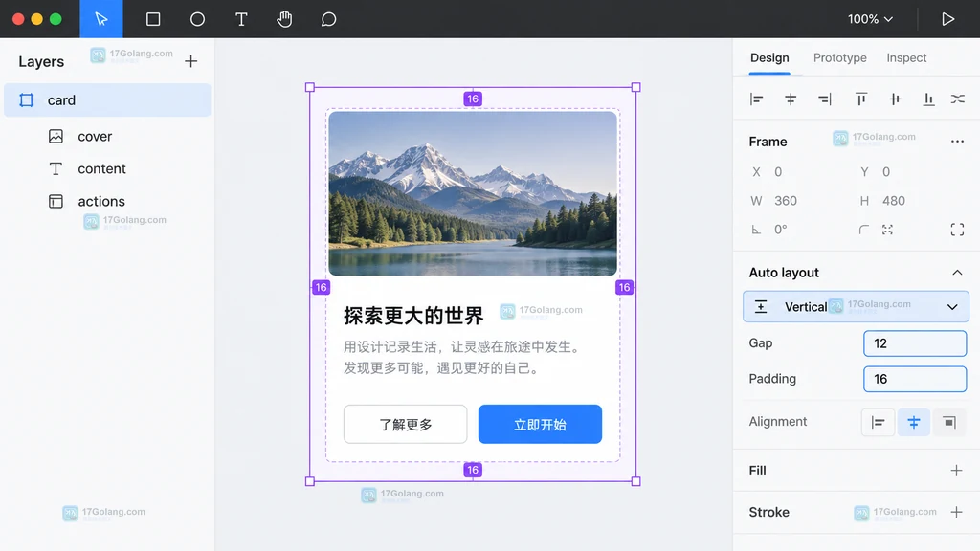Select the card frame layer
Screen dimensions: 980x551
click(x=107, y=99)
